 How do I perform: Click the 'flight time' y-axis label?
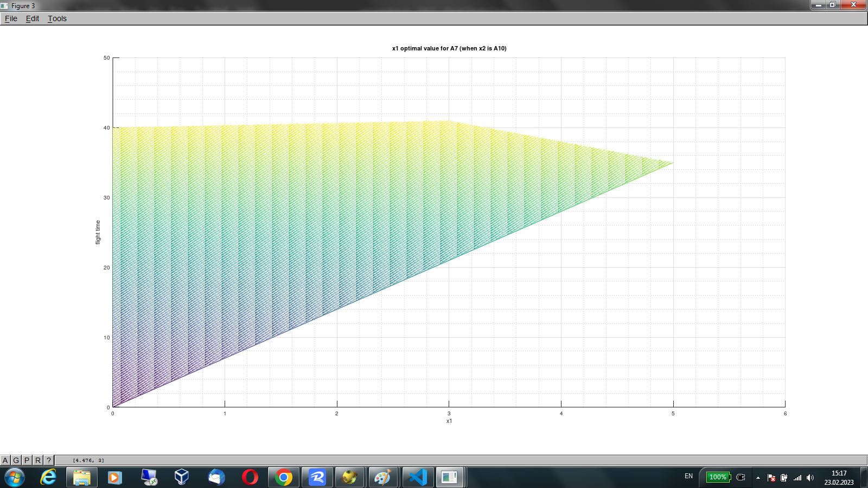(x=98, y=232)
